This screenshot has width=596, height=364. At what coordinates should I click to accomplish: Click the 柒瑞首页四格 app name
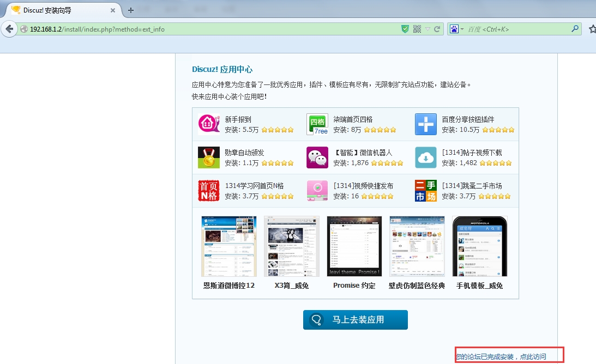coord(353,119)
